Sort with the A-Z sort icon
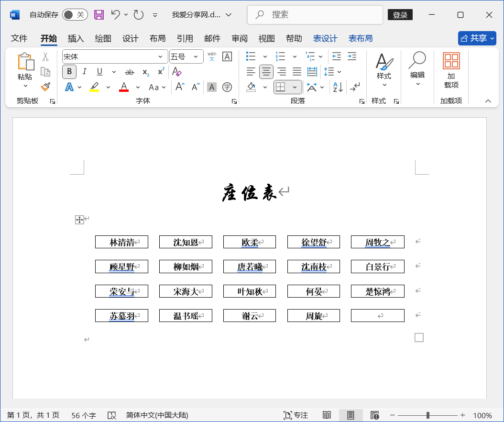 (x=338, y=87)
